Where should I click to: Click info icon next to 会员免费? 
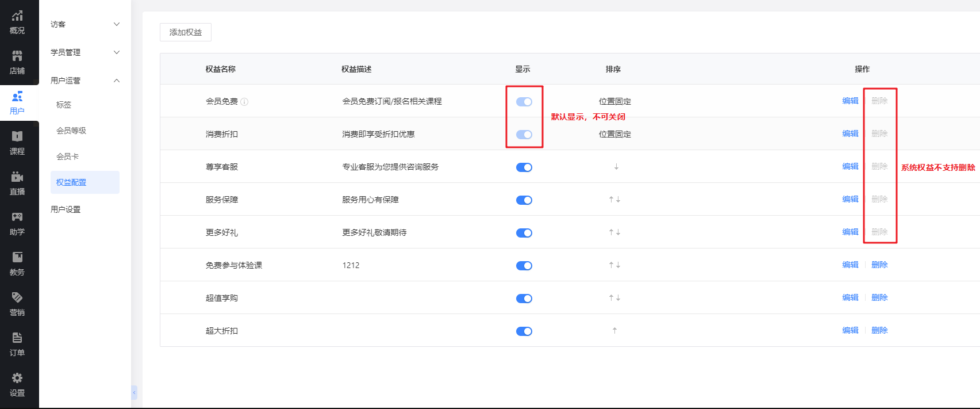(x=244, y=102)
